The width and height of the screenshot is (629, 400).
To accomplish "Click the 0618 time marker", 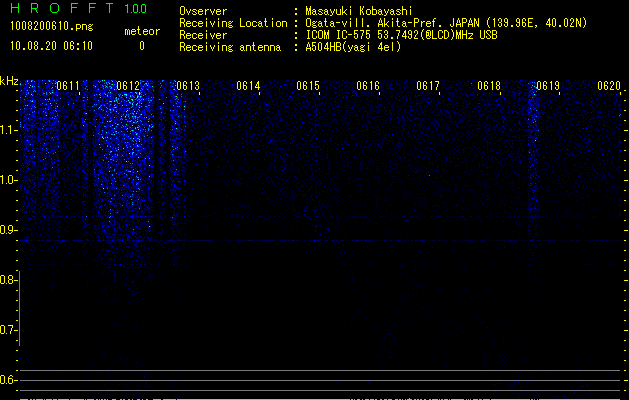I will click(x=489, y=86).
